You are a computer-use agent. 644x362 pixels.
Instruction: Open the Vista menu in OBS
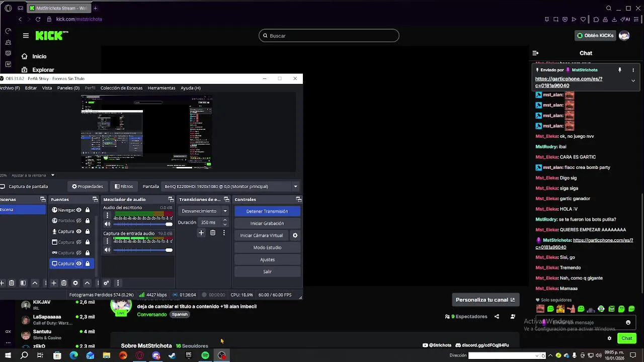coord(47,88)
